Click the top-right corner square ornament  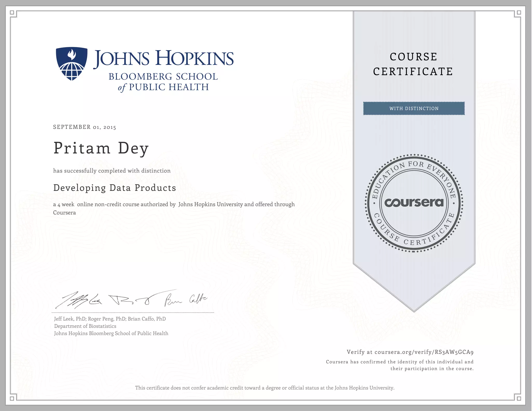[519, 12]
